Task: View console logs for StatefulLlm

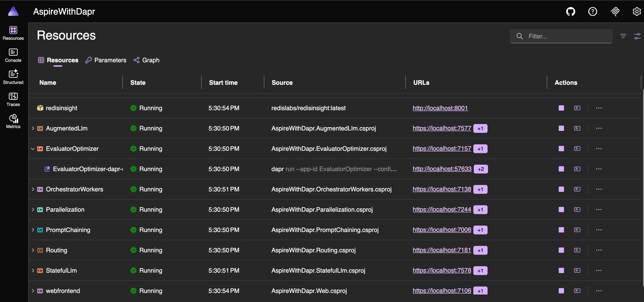Action: (577, 270)
